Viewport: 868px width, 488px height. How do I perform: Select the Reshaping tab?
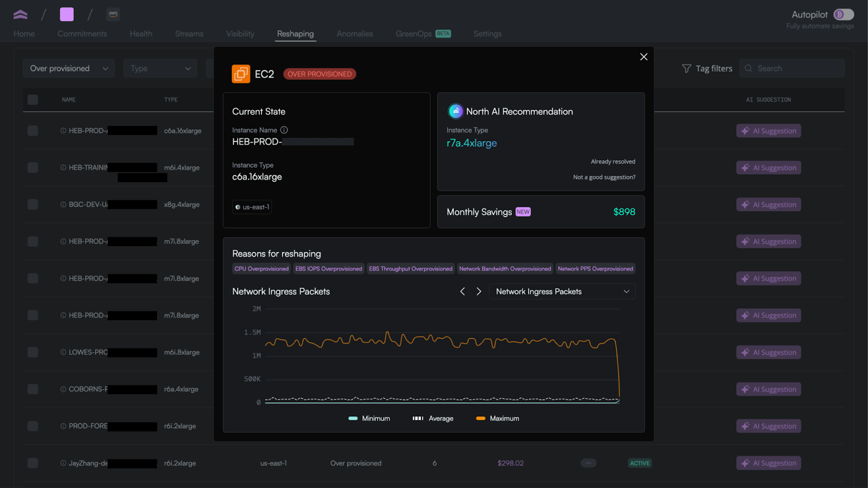pyautogui.click(x=295, y=34)
